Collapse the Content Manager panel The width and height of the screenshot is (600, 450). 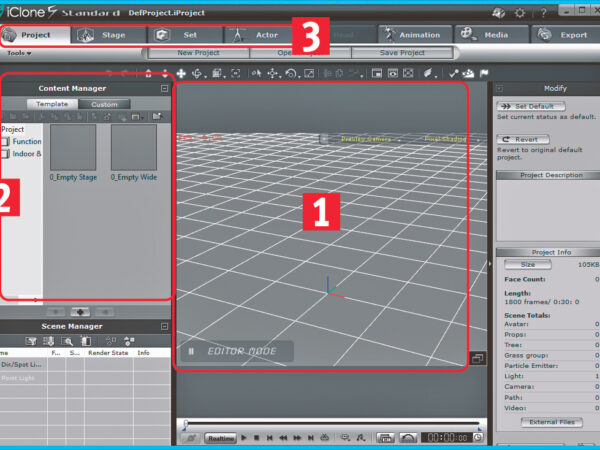coord(164,88)
